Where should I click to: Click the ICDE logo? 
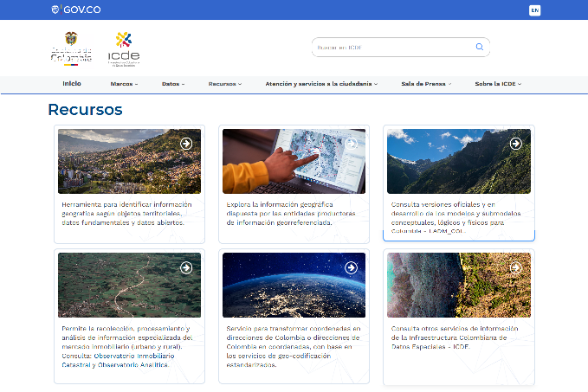click(123, 48)
